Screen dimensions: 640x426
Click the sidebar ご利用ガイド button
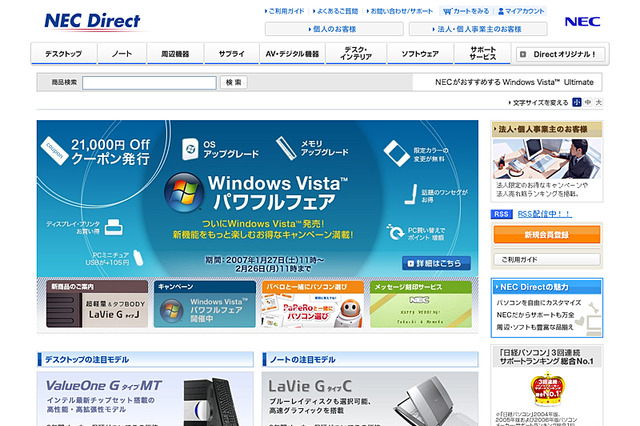[547, 260]
